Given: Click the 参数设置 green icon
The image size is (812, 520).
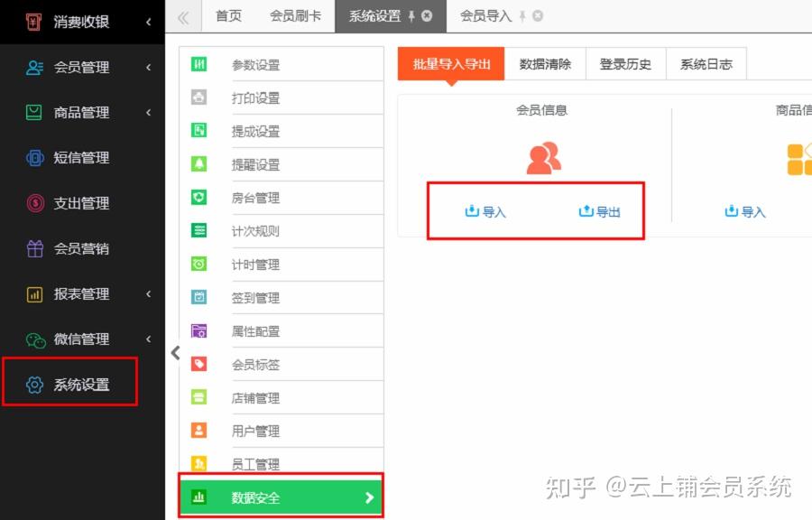Looking at the screenshot, I should [x=198, y=64].
